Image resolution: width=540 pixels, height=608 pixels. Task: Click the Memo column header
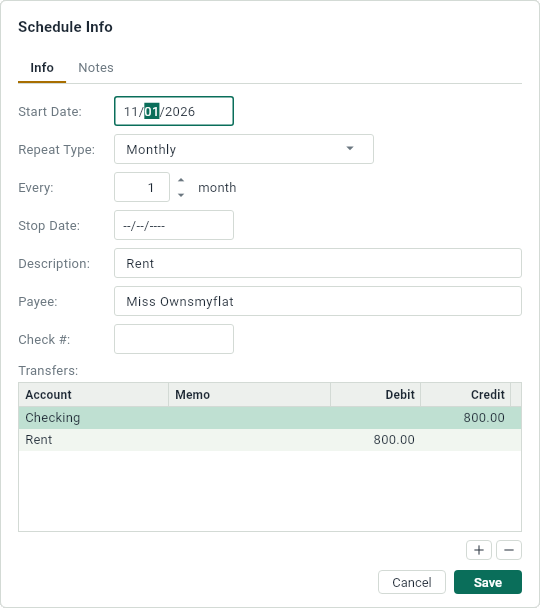249,394
